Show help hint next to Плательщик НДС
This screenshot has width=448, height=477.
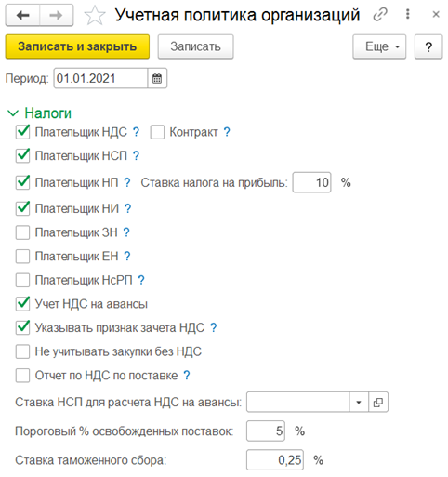(x=136, y=132)
